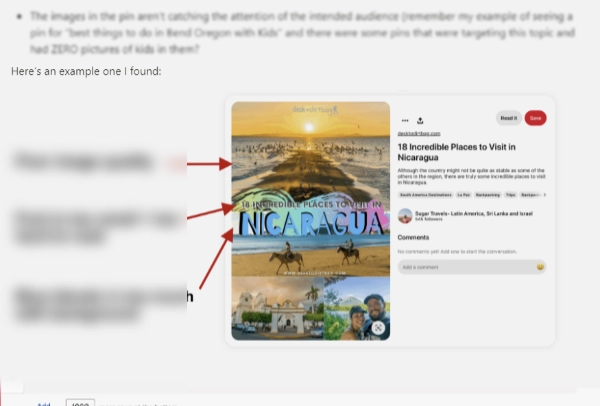Select the La Paz tag chip
Screen dimensions: 600x406
click(463, 195)
